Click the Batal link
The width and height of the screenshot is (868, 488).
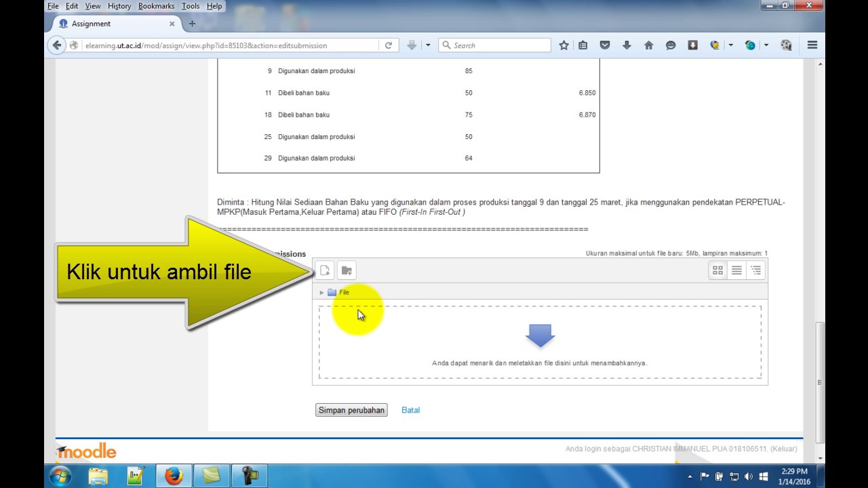410,410
